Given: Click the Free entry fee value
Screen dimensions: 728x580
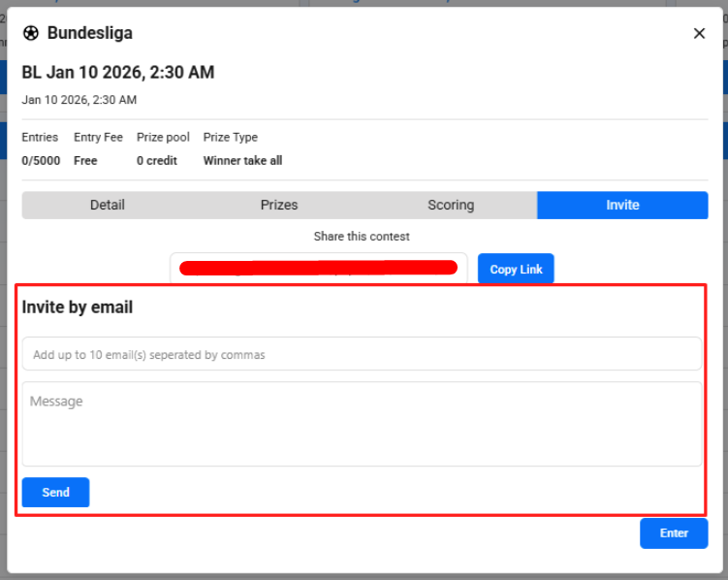Looking at the screenshot, I should 85,161.
